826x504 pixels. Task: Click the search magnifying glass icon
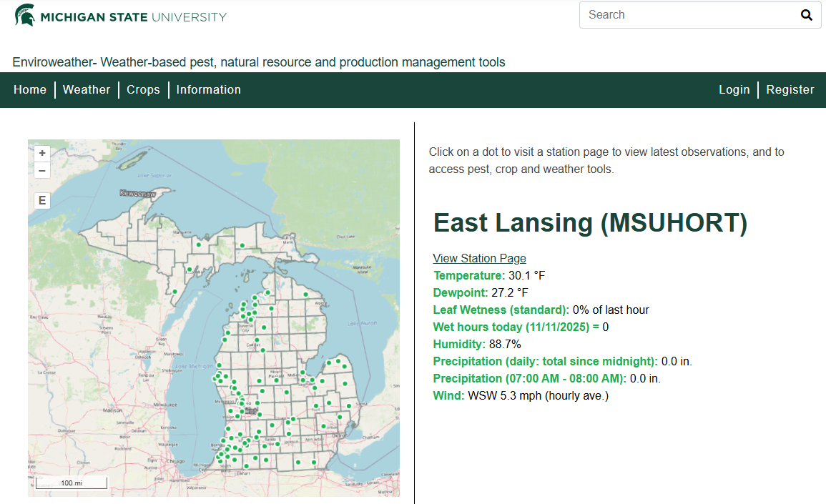click(806, 15)
